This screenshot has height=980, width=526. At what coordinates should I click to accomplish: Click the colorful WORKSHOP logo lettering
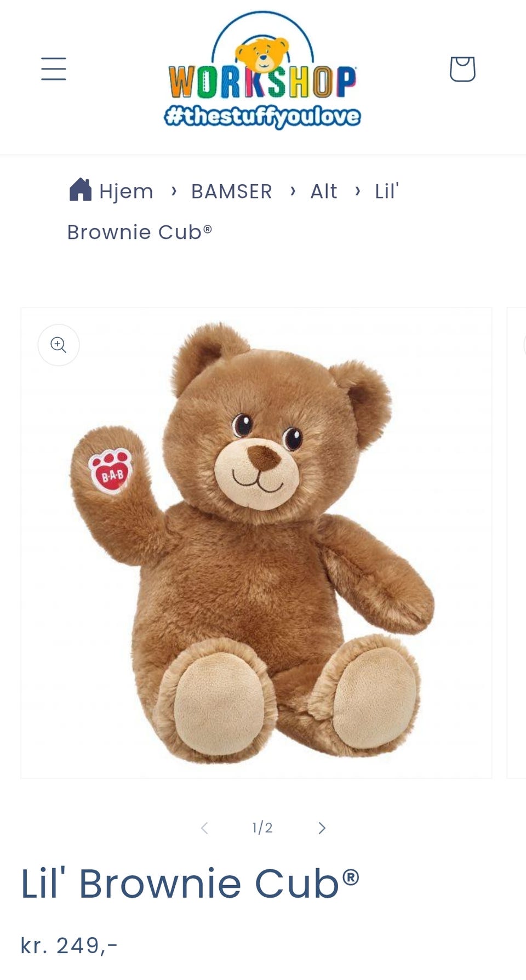coord(262,82)
